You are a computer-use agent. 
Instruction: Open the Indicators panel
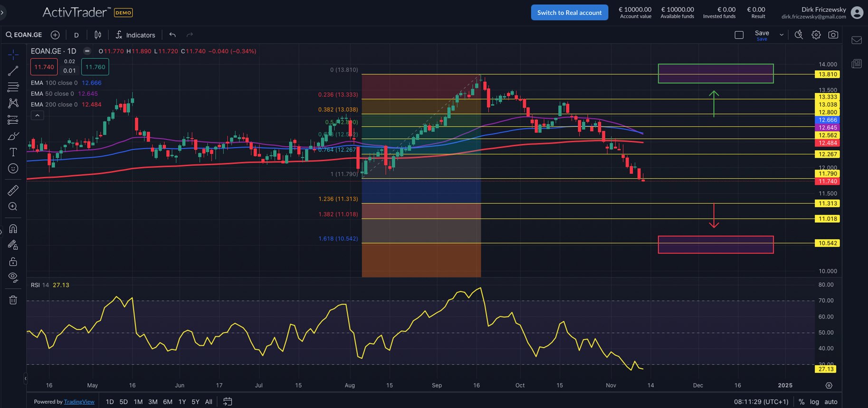[135, 35]
